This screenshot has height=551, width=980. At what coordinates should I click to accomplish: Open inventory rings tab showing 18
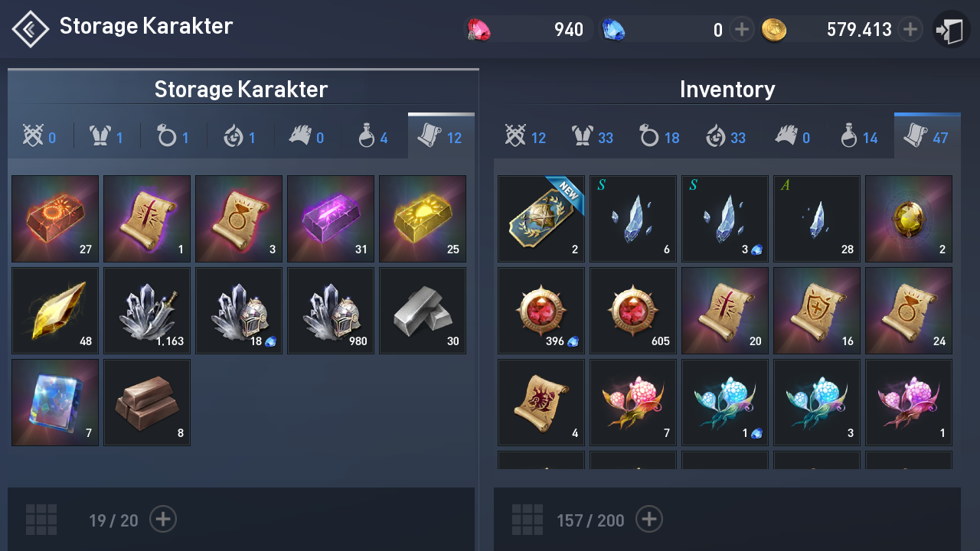pos(659,137)
